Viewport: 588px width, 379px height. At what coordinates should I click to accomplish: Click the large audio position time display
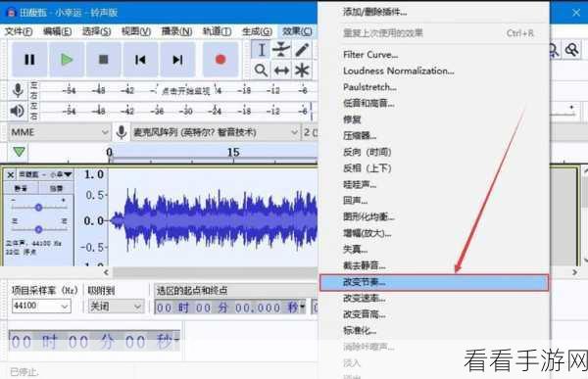pos(94,342)
